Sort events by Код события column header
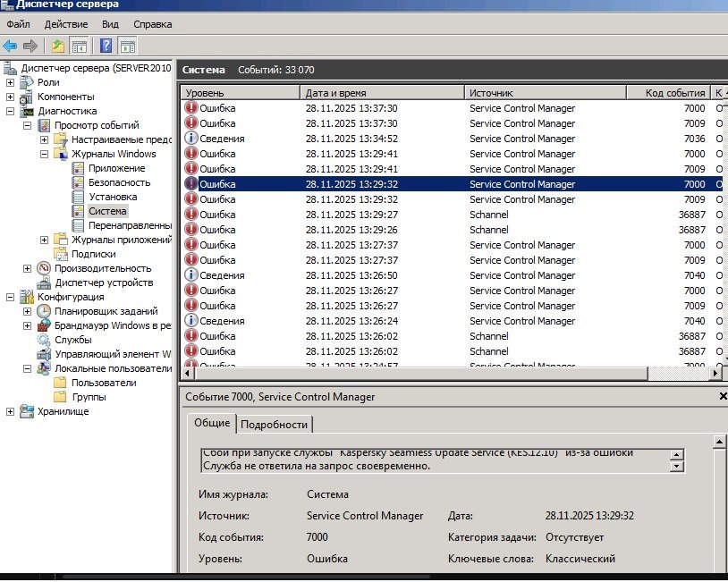Image resolution: width=728 pixels, height=582 pixels. point(675,93)
